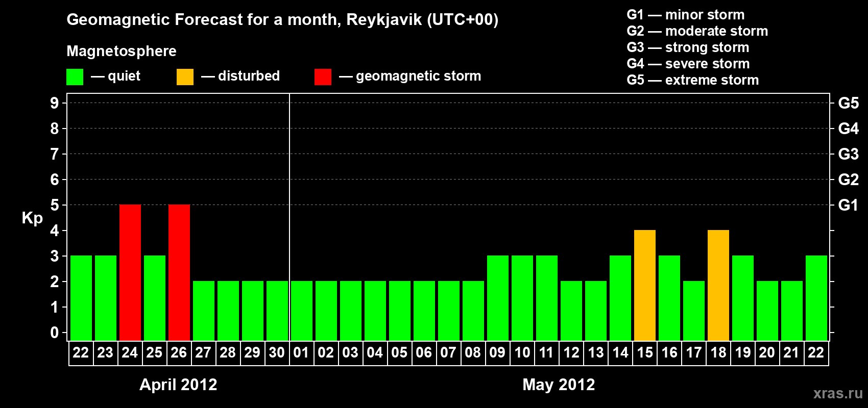This screenshot has height=408, width=868.
Task: Click date label 12 on the May axis
Action: [x=571, y=353]
